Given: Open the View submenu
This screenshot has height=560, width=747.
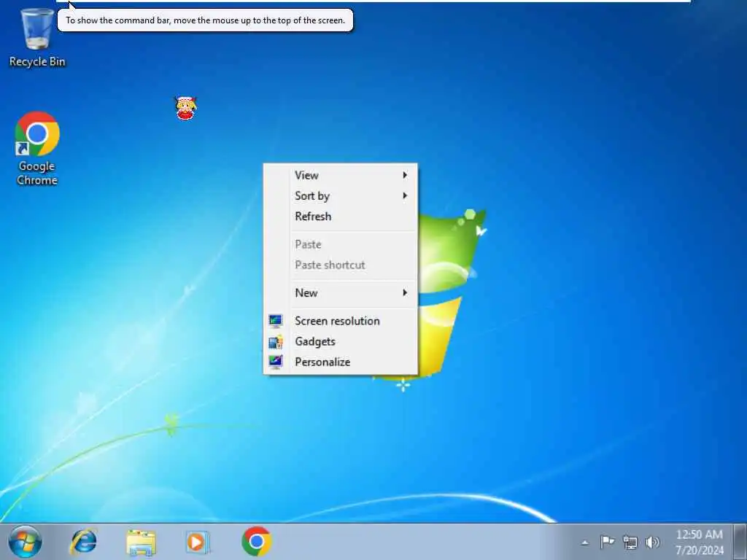Looking at the screenshot, I should coord(341,175).
